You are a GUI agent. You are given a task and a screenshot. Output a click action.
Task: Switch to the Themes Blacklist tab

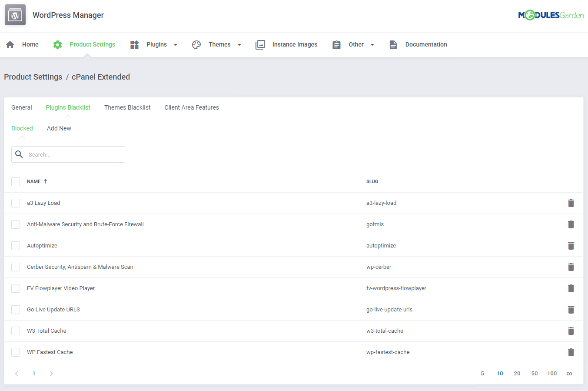click(x=127, y=107)
